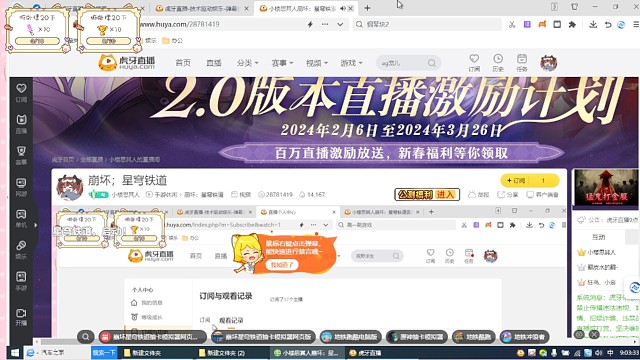This screenshot has width=640, height=360.
Task: Open the 任务 calendar icon in the header
Action: pyautogui.click(x=522, y=63)
